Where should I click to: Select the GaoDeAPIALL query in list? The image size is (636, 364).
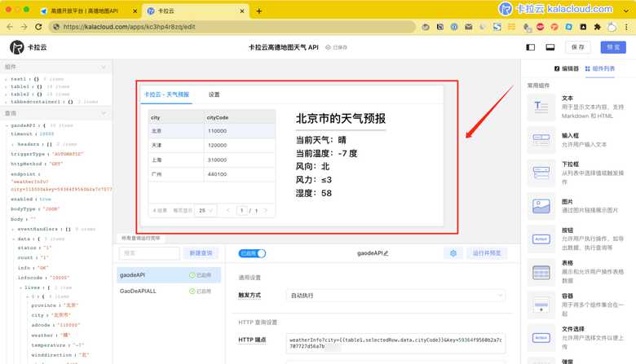169,292
